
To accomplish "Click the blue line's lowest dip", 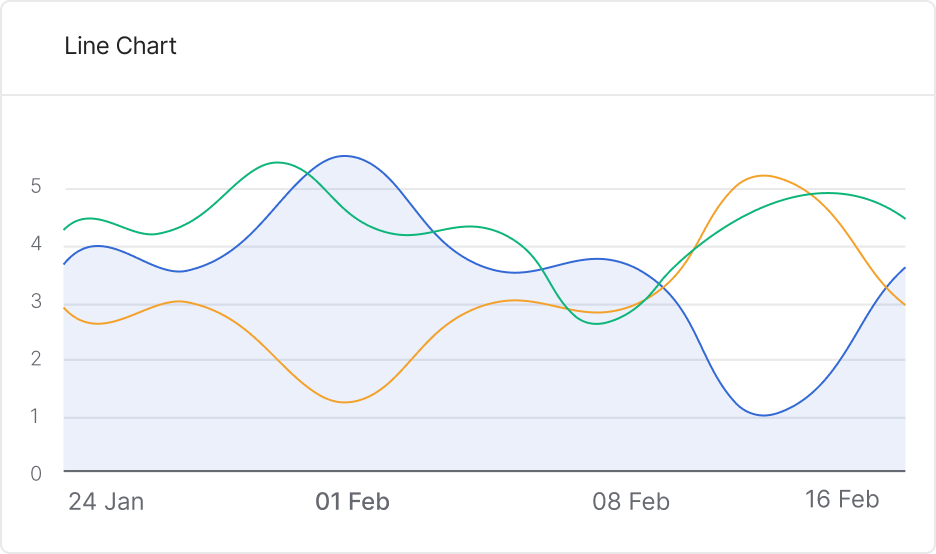I will tap(764, 415).
